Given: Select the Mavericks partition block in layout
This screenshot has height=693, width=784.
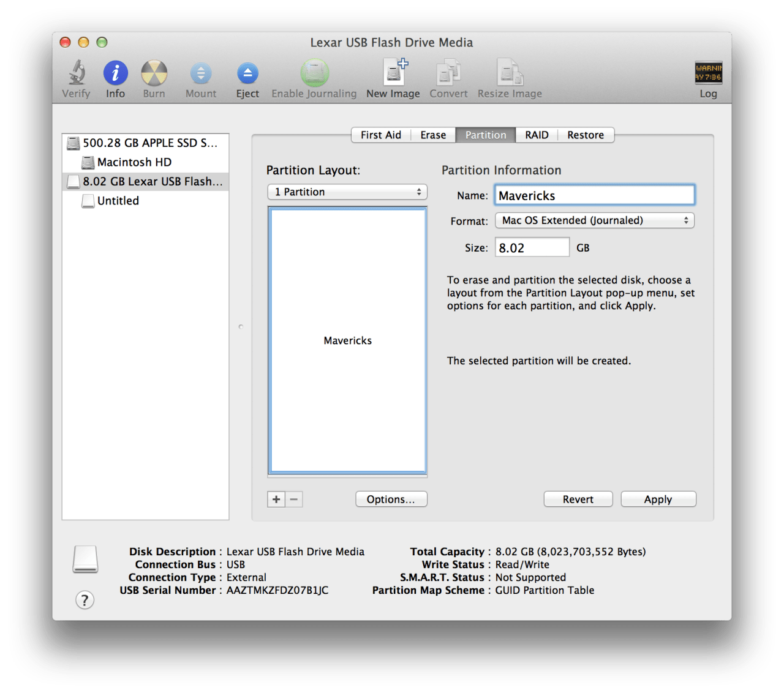Looking at the screenshot, I should pyautogui.click(x=347, y=340).
